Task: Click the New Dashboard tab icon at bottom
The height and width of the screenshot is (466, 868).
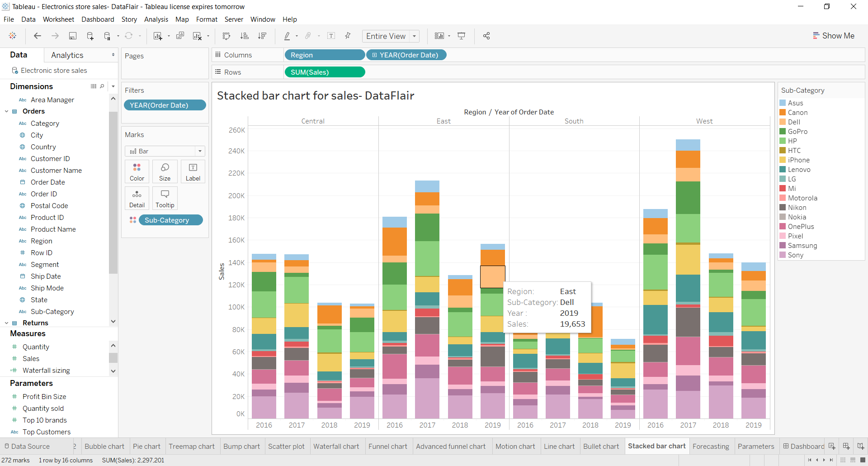Action: click(846, 447)
